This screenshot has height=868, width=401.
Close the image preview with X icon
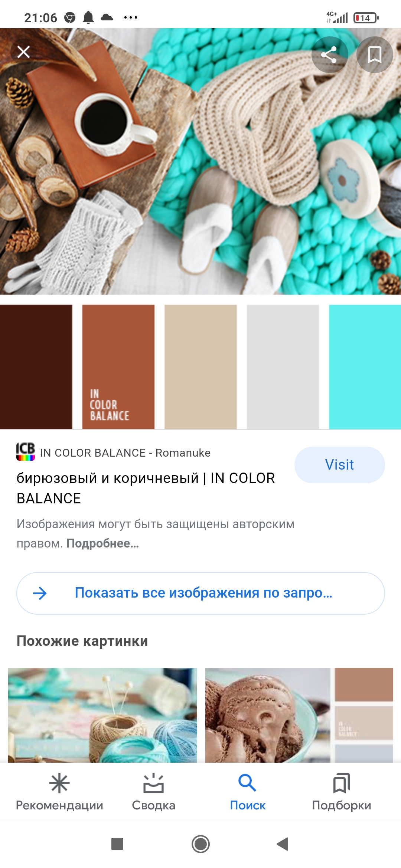pyautogui.click(x=23, y=52)
